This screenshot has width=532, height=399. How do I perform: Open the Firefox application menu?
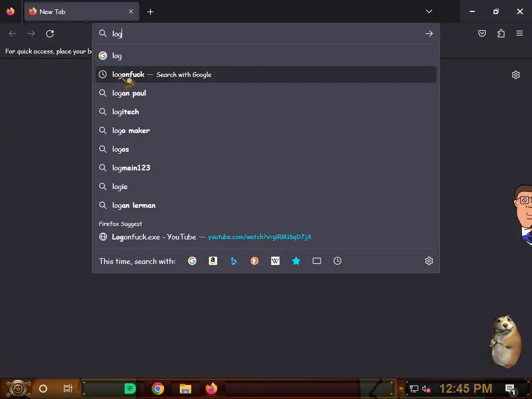click(520, 33)
